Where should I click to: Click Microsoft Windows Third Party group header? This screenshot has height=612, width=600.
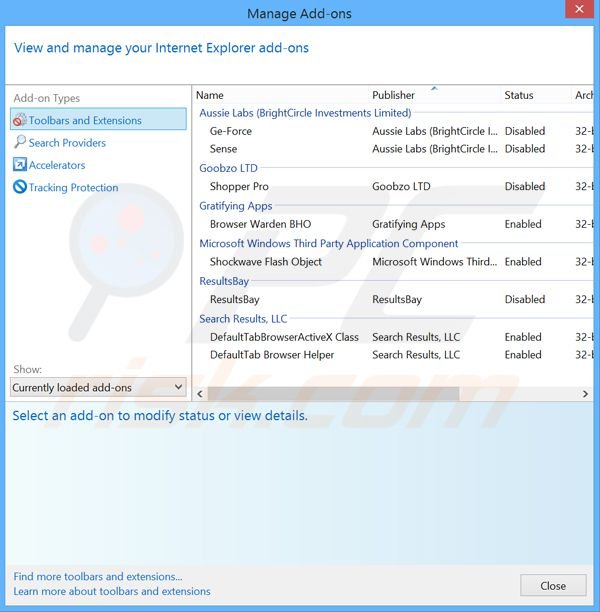coord(329,244)
